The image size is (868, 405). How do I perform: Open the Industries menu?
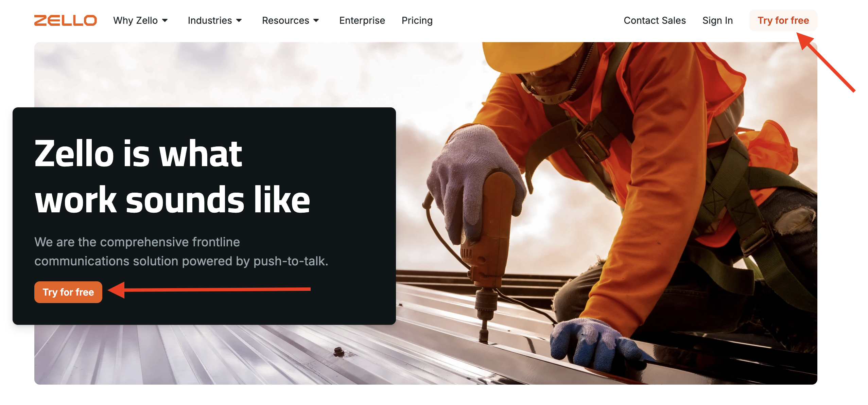(215, 20)
